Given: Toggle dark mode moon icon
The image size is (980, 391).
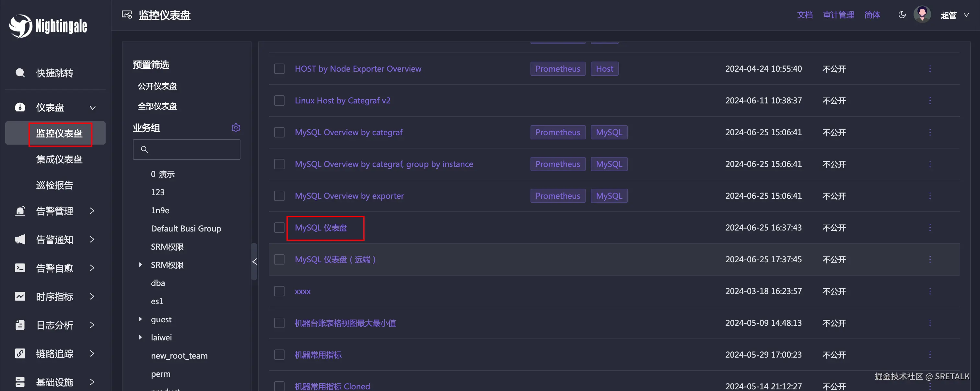Looking at the screenshot, I should pos(902,15).
